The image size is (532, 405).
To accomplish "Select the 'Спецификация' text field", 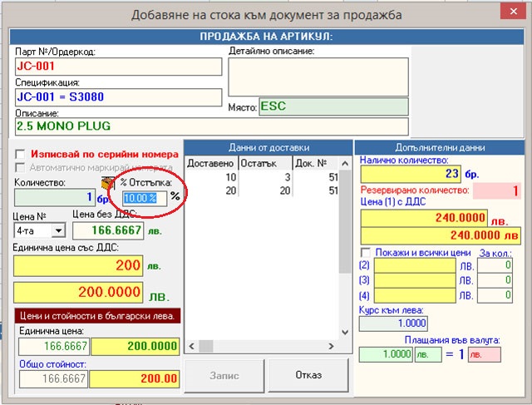I will [117, 96].
